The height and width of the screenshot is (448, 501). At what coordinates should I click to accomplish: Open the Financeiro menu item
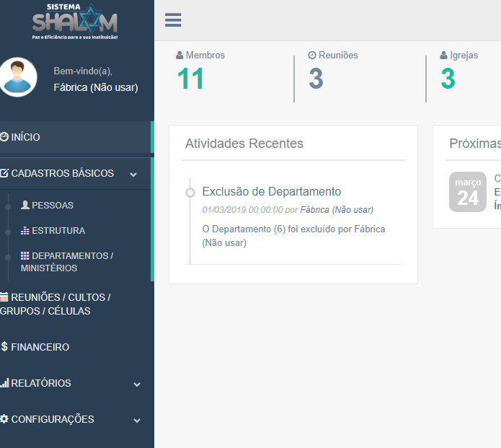coord(40,347)
